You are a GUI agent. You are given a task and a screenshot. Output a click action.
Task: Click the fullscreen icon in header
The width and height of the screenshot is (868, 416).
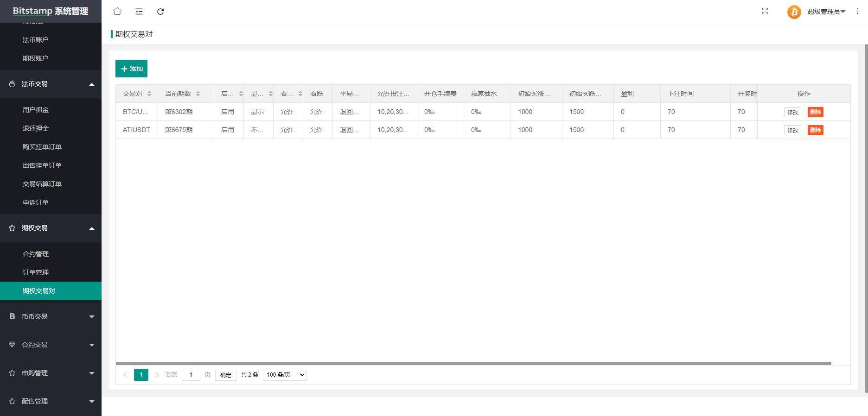[765, 11]
